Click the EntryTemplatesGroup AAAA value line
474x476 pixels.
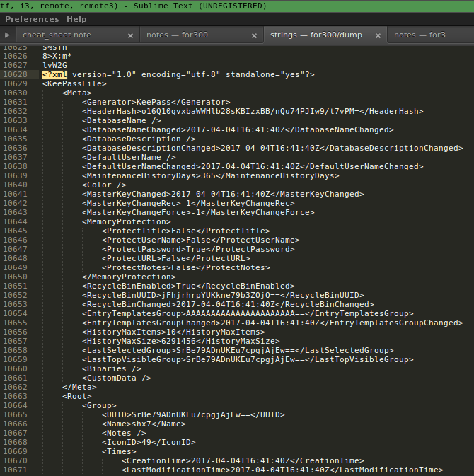click(x=248, y=313)
